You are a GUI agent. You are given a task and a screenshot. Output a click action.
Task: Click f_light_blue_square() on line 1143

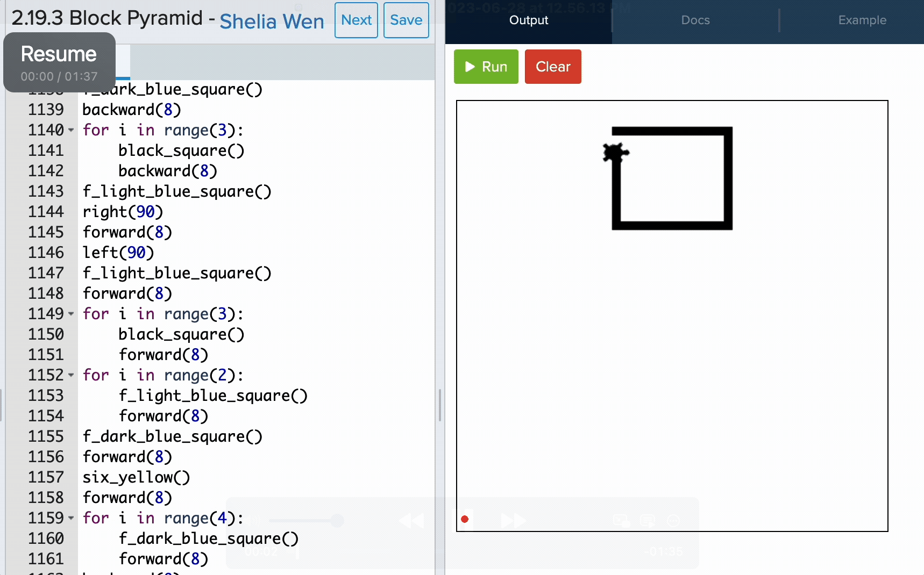[177, 191]
